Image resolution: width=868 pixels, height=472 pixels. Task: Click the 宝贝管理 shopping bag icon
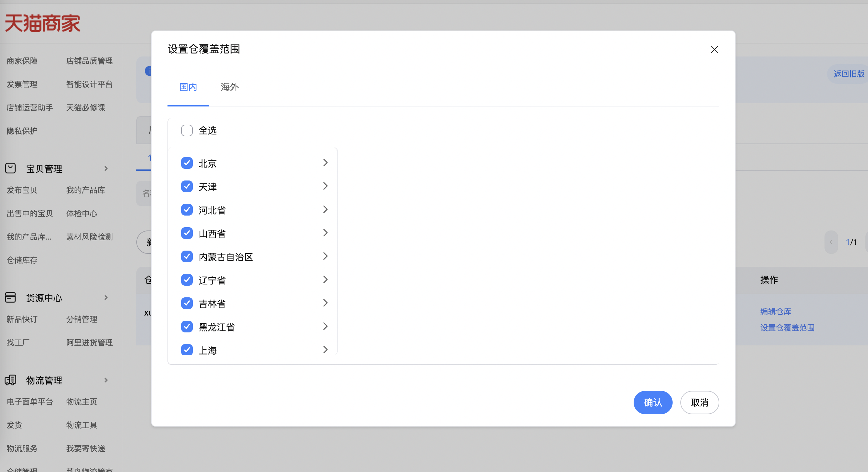pos(10,168)
